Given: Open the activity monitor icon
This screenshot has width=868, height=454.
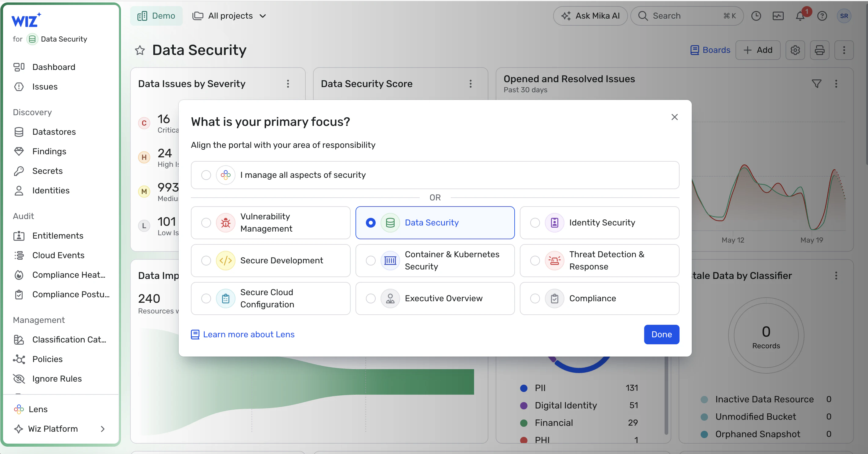Looking at the screenshot, I should pyautogui.click(x=778, y=16).
